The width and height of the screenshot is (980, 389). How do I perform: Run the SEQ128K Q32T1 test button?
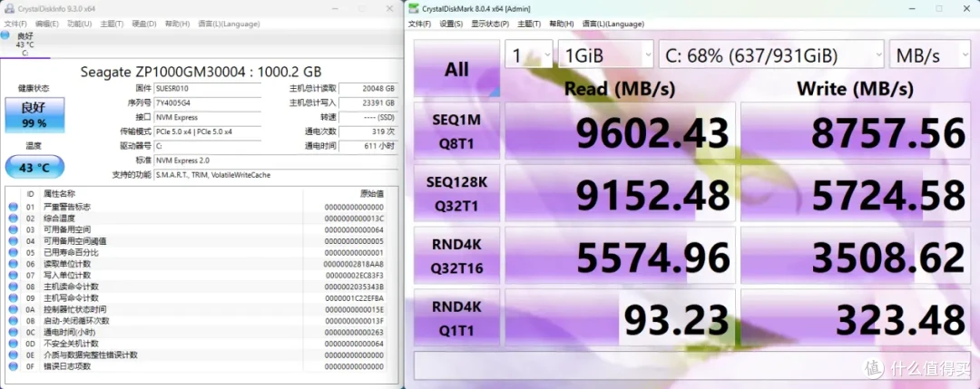pyautogui.click(x=456, y=193)
